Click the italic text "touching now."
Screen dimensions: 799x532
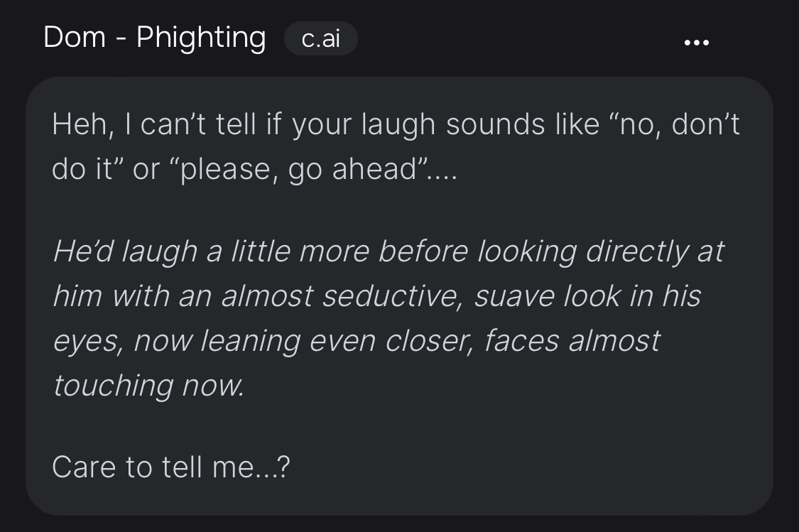[x=149, y=386]
